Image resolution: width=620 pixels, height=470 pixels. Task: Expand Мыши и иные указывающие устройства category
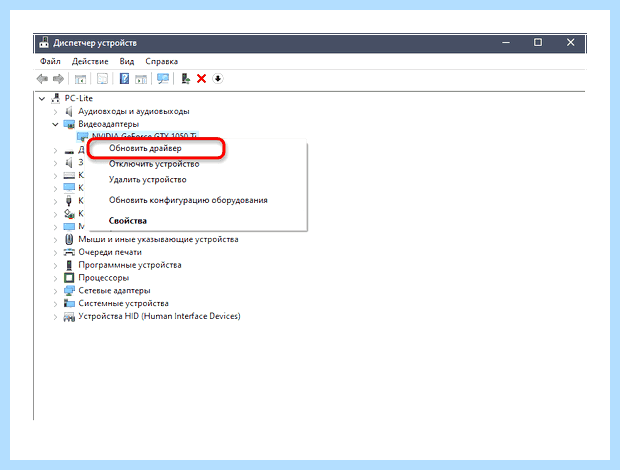55,240
